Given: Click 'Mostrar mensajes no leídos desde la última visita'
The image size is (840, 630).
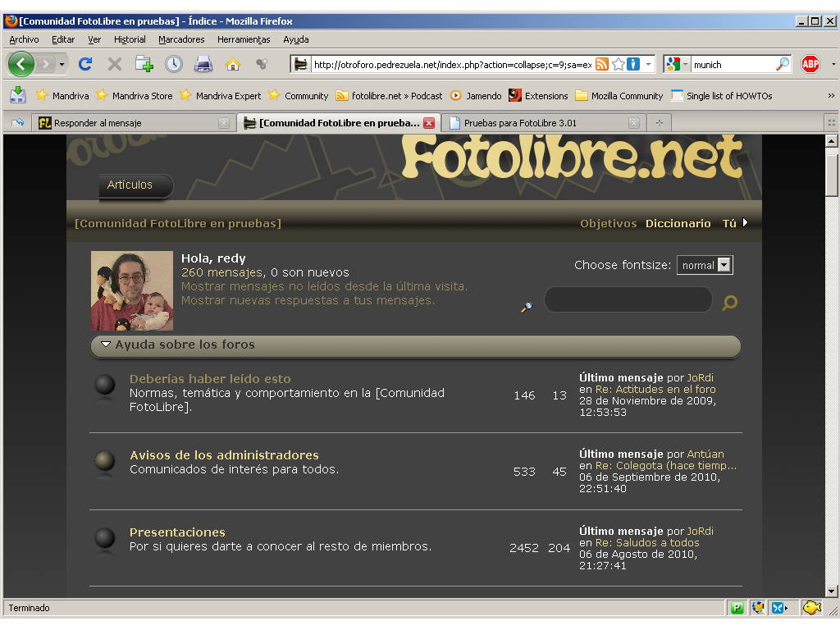Looking at the screenshot, I should coord(324,286).
